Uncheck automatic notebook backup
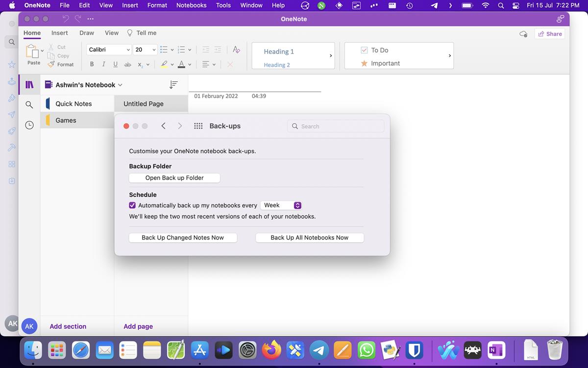 tap(132, 205)
